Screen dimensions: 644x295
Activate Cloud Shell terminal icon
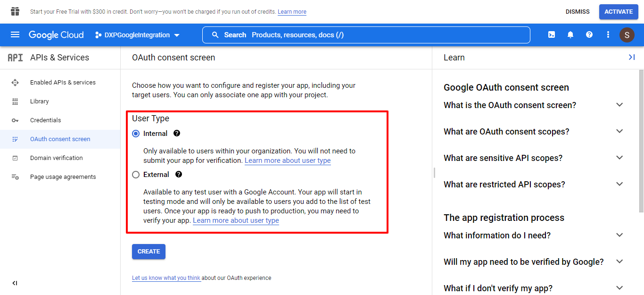pyautogui.click(x=551, y=35)
